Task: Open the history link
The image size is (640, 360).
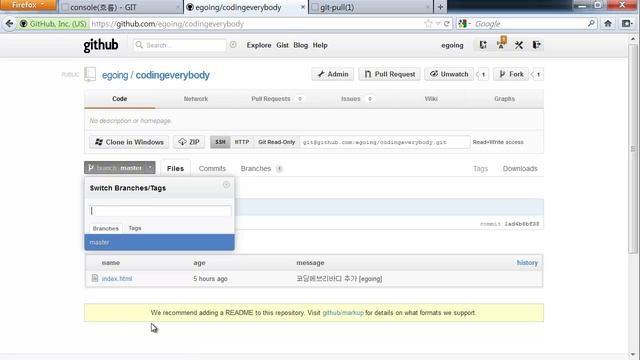Action: (x=527, y=262)
